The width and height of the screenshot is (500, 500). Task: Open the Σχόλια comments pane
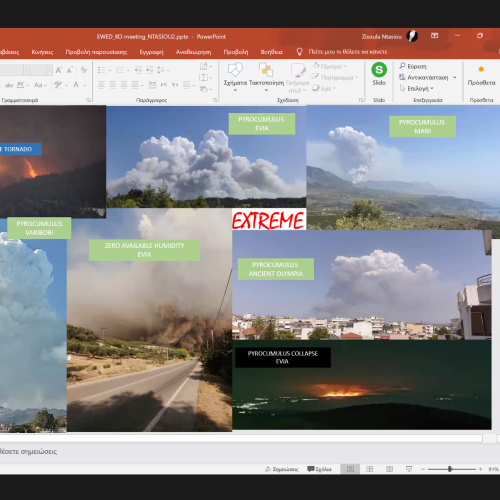[x=319, y=469]
